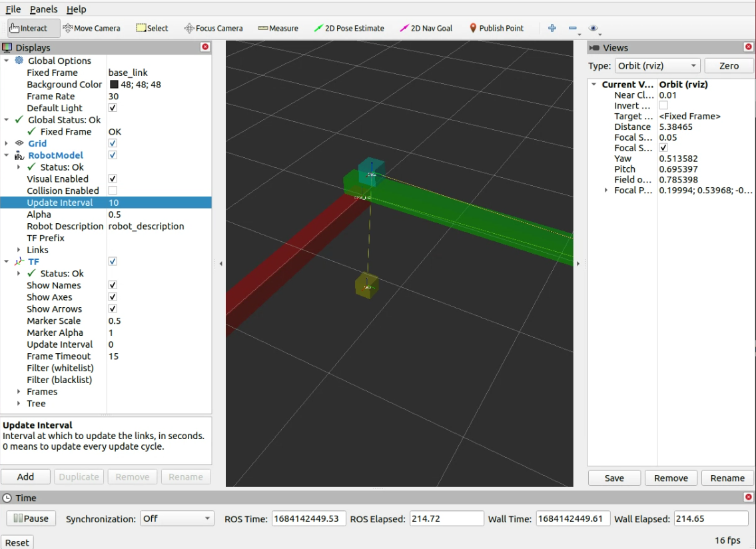Select the 2D Nav Goal tool
The height and width of the screenshot is (549, 756).
tap(426, 28)
